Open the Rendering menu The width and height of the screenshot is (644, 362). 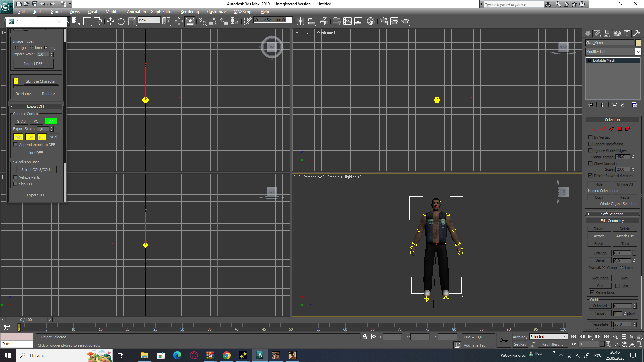(x=190, y=12)
